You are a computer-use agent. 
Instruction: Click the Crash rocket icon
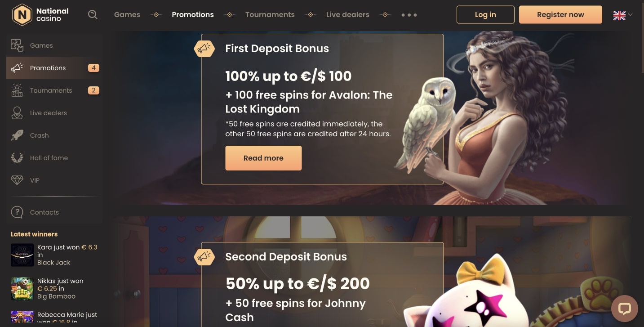click(17, 135)
